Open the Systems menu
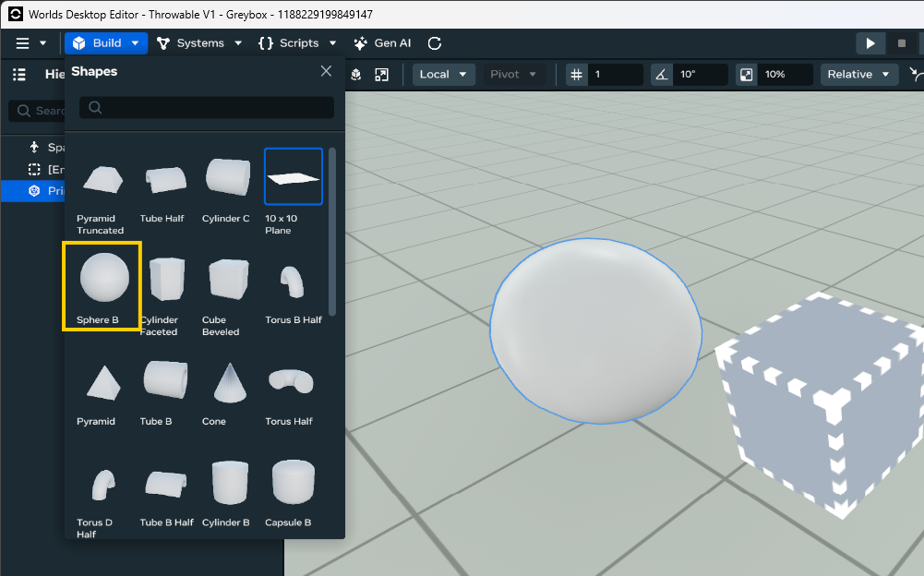Viewport: 924px width, 576px height. 198,43
